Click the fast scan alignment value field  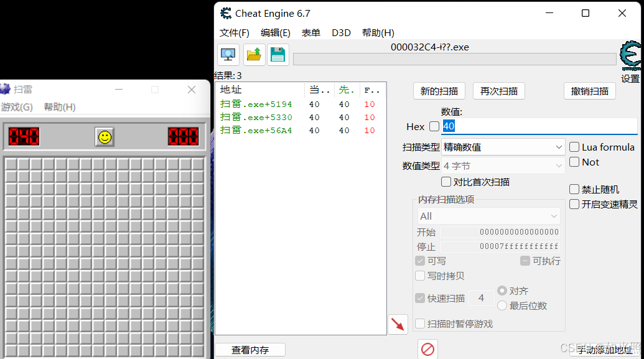481,298
